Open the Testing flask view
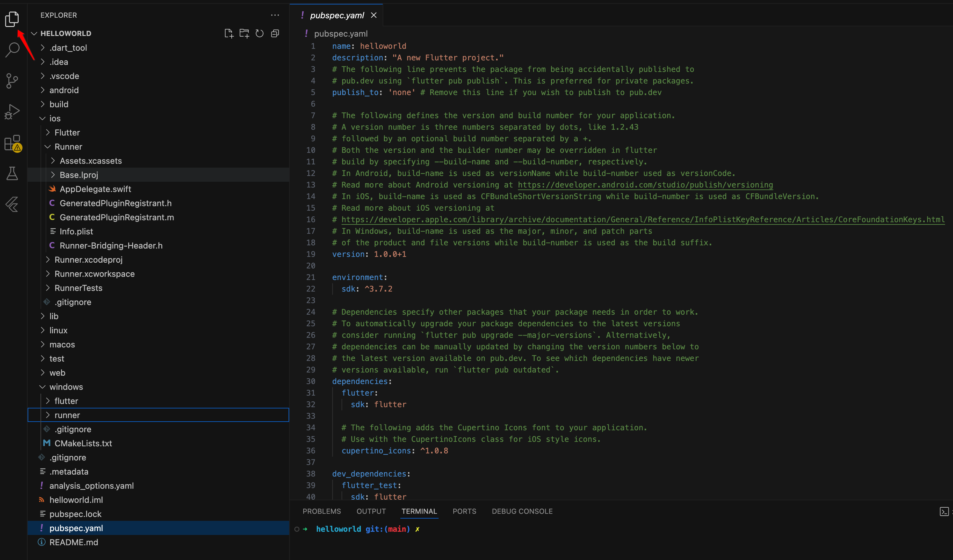 (x=12, y=173)
